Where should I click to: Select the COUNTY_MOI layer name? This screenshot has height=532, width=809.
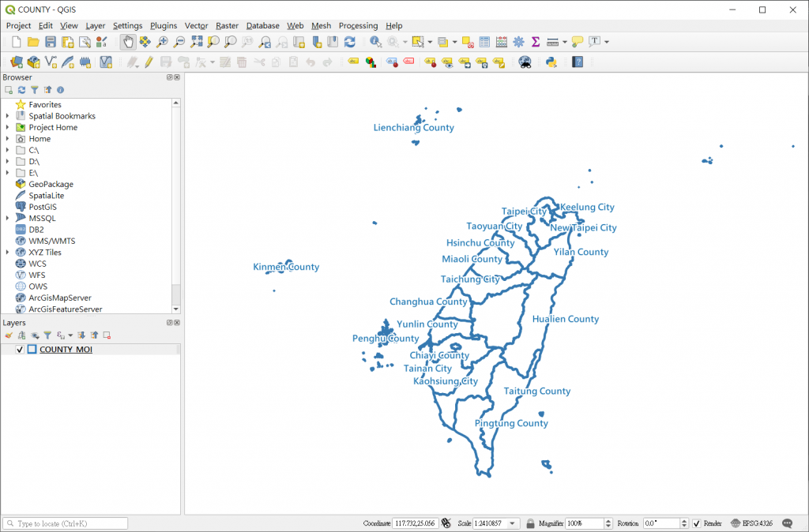pos(66,350)
